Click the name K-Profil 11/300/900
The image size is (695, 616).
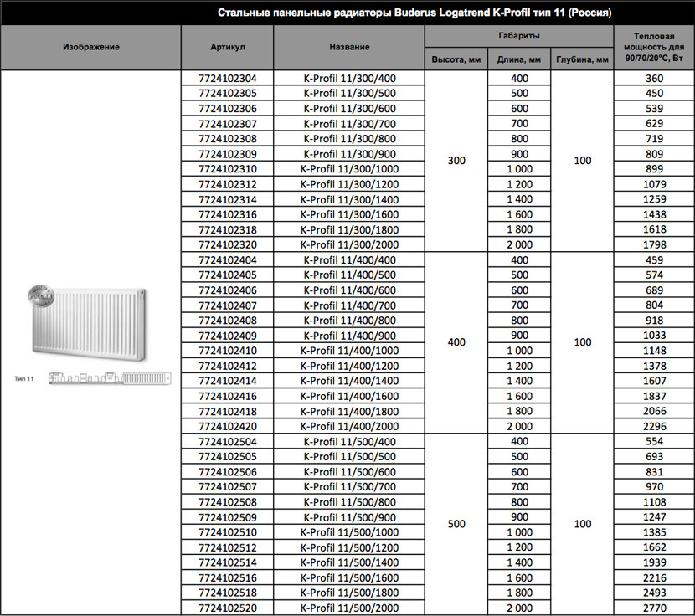pyautogui.click(x=349, y=154)
